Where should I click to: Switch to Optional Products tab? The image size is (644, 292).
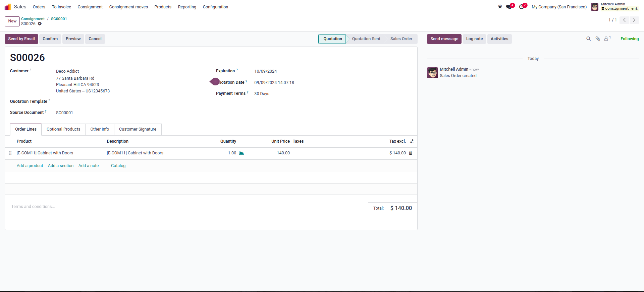[x=63, y=129]
